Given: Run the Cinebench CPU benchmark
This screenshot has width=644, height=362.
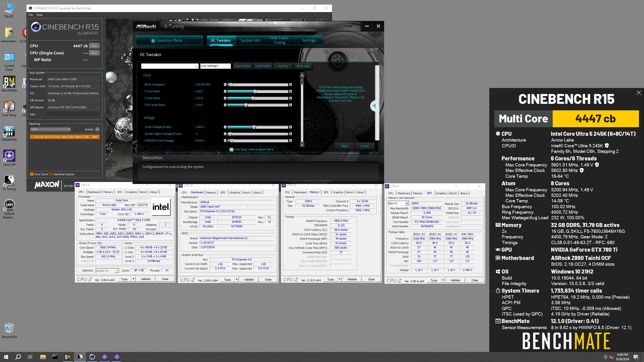Looking at the screenshot, I should [x=94, y=46].
